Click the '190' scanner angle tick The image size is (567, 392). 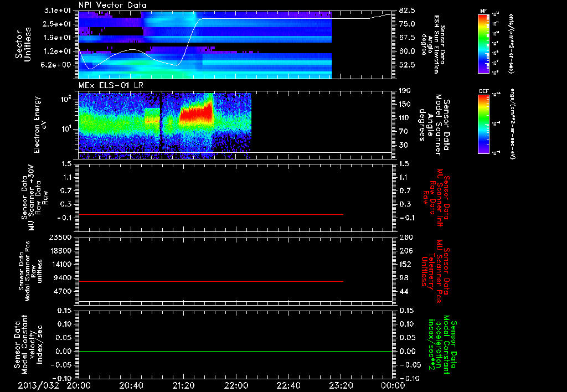405,91
